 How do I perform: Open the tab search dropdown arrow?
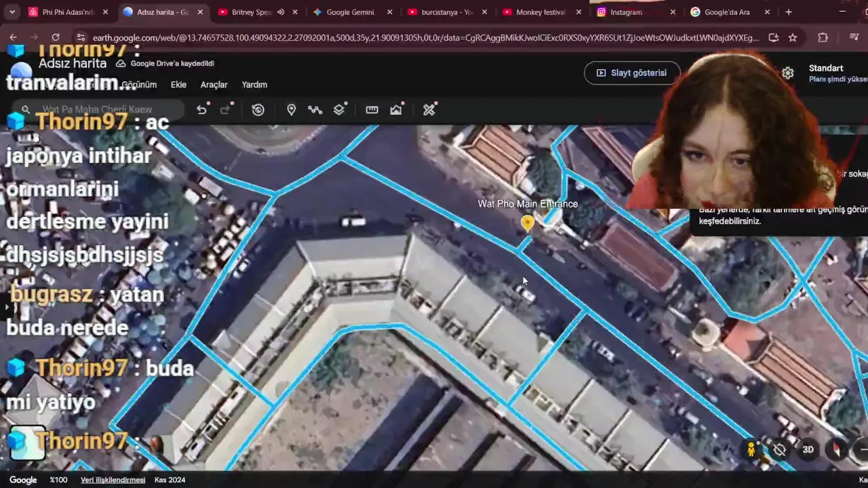[14, 12]
